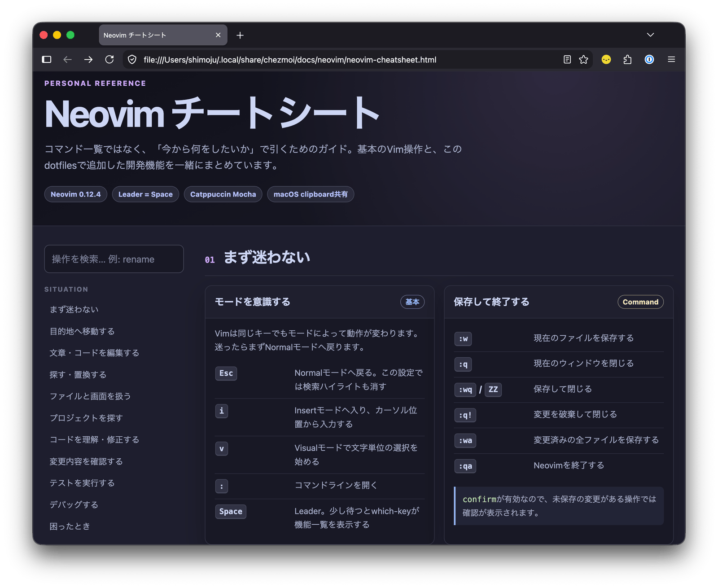Click the :qa command chip

(x=465, y=466)
